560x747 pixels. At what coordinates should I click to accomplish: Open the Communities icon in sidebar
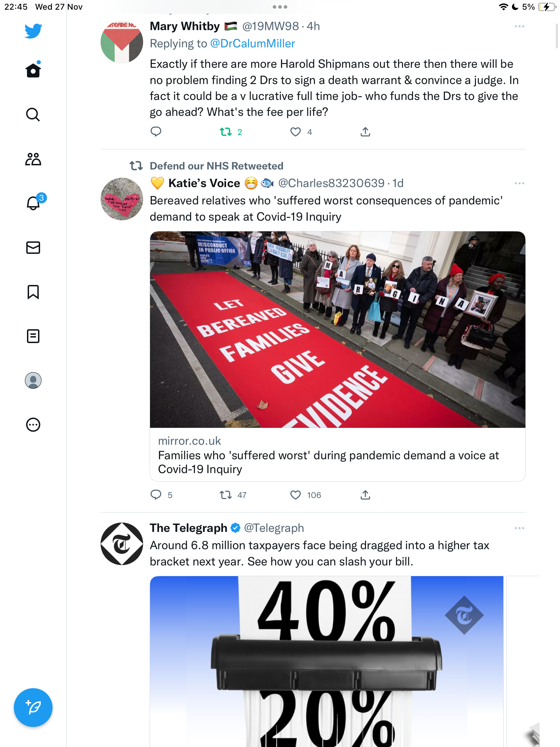tap(33, 159)
